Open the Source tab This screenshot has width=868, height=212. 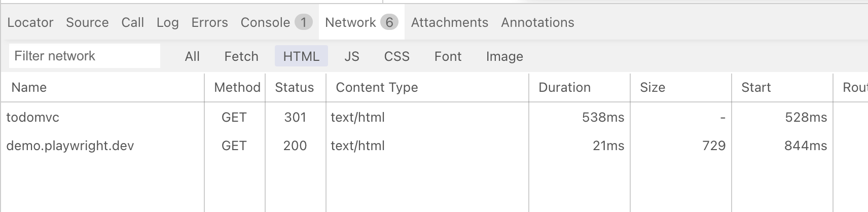pos(87,22)
